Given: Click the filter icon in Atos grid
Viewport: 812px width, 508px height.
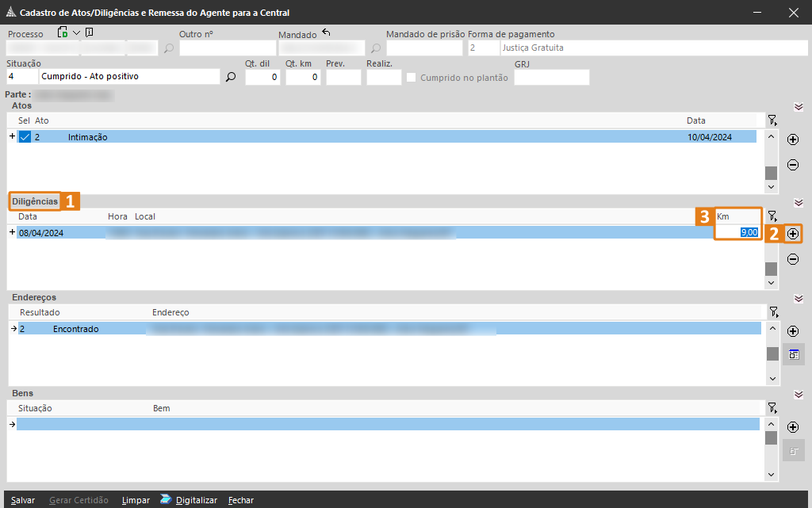Looking at the screenshot, I should [772, 120].
